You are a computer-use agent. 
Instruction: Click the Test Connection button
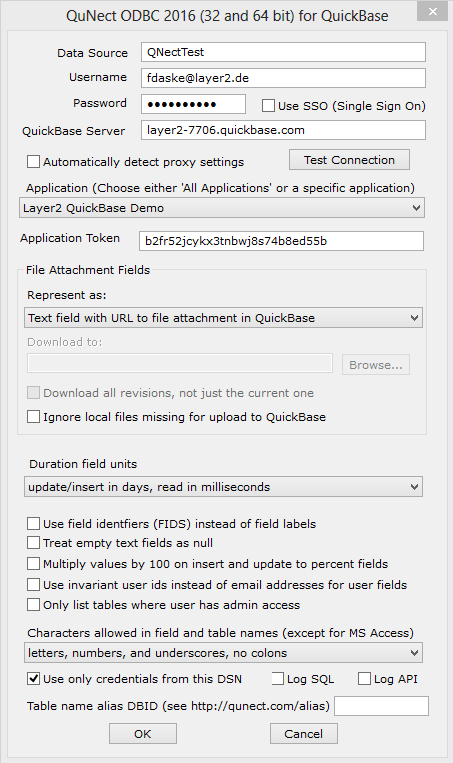(349, 160)
